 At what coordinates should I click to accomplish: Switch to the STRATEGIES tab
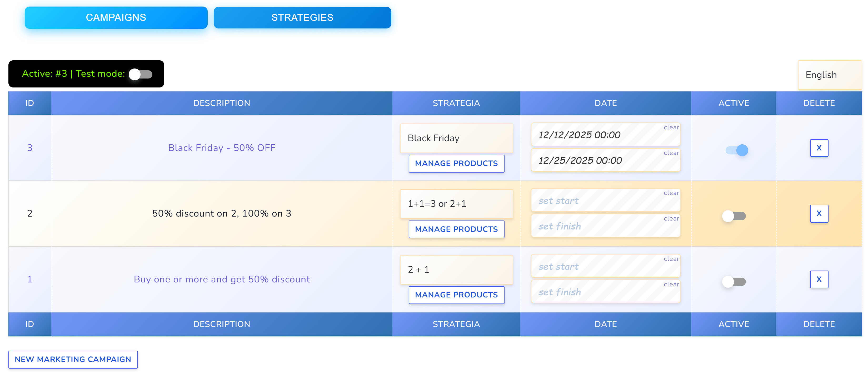tap(302, 18)
